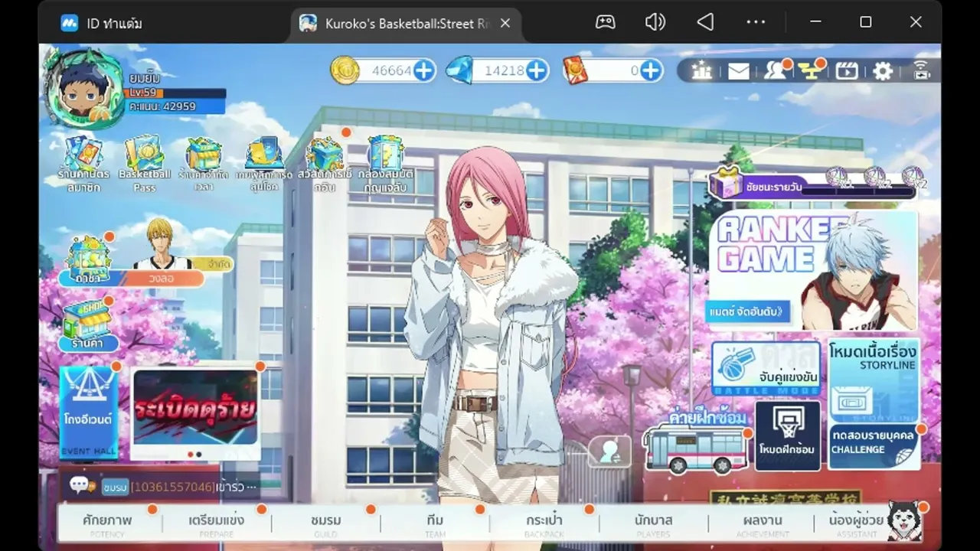This screenshot has width=980, height=551.
Task: Open the video replay clapperboard icon
Action: pyautogui.click(x=847, y=71)
